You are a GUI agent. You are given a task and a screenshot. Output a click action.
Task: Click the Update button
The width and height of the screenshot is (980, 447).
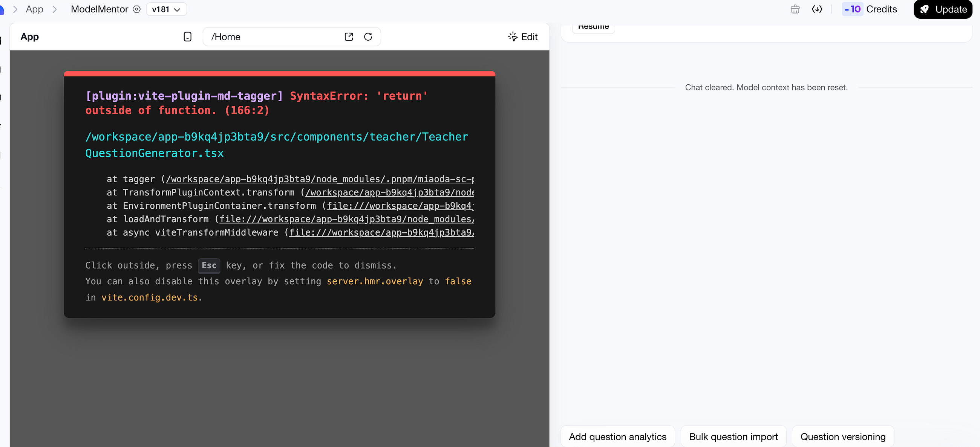(943, 9)
